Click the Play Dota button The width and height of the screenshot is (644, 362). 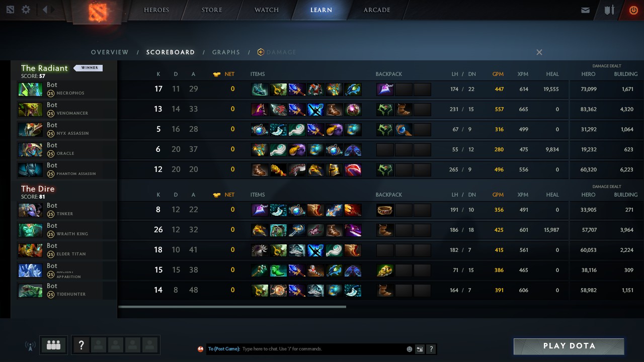coord(569,346)
